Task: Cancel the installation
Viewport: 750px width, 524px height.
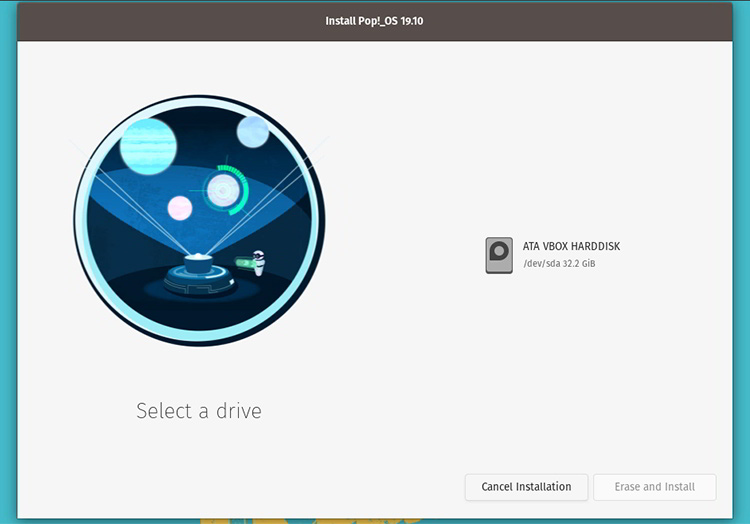Action: [x=526, y=487]
